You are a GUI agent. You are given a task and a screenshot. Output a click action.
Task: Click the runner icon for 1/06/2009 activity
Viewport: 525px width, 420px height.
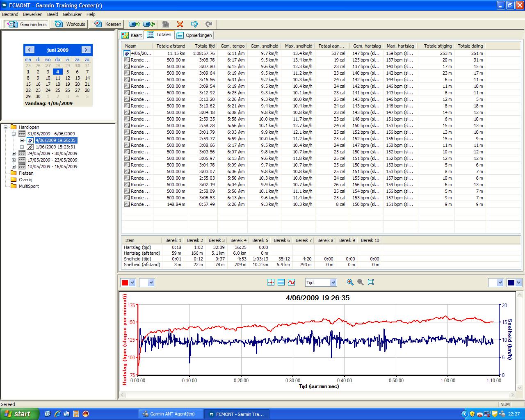30,147
